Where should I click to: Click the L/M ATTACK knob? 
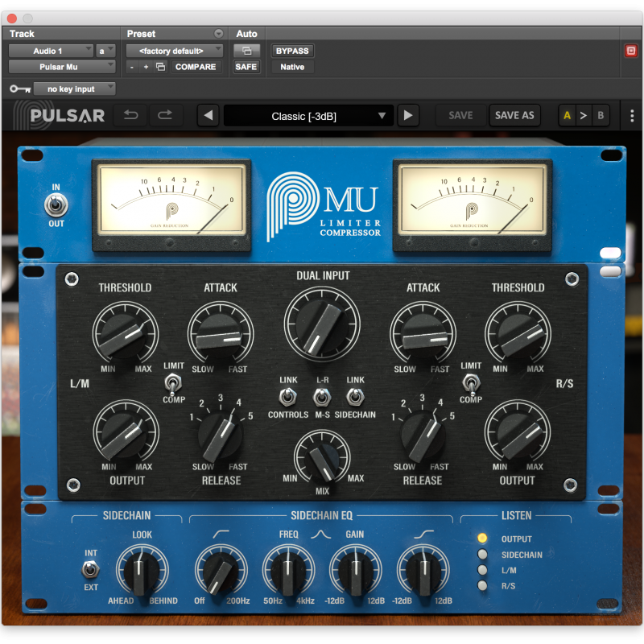tap(220, 334)
